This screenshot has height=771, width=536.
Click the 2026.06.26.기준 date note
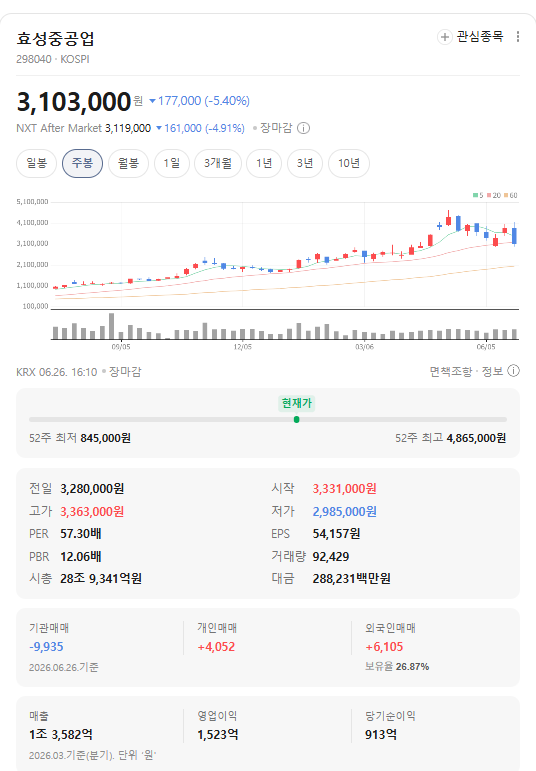pos(63,667)
